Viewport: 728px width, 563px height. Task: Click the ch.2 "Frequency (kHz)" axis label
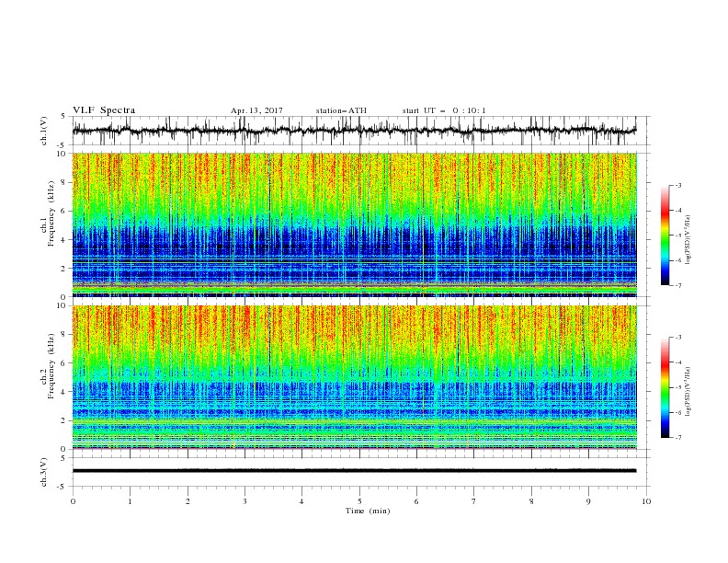tap(51, 366)
